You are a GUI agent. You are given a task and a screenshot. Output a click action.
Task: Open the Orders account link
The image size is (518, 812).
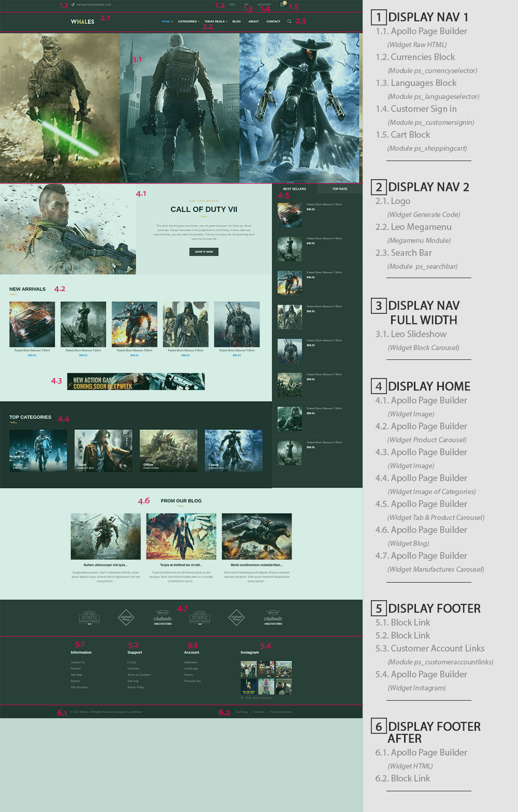click(x=188, y=675)
